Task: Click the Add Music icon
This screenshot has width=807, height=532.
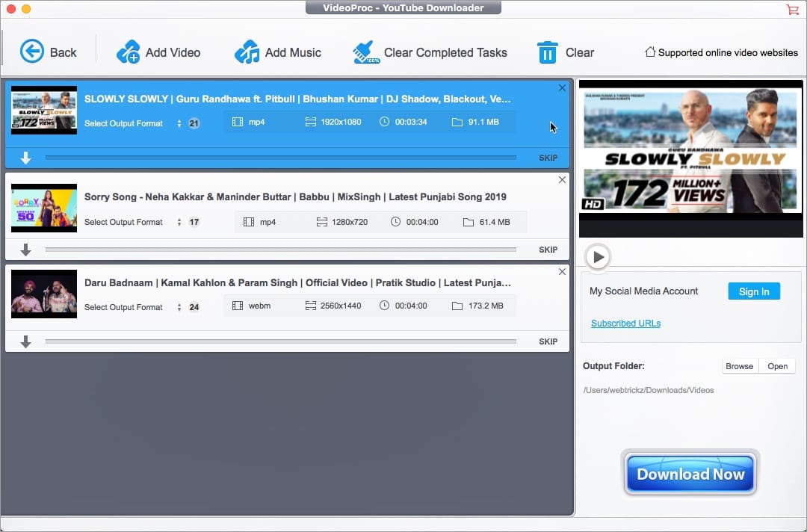Action: coord(247,52)
